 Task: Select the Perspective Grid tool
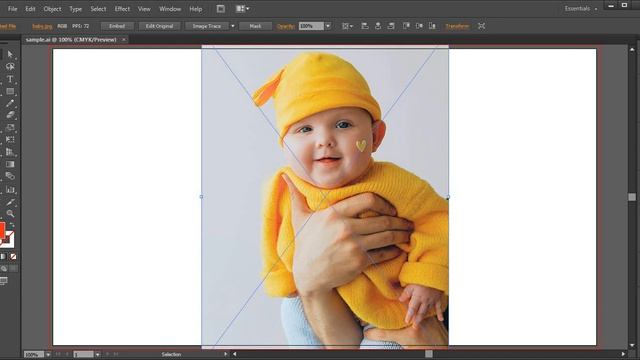point(10,152)
